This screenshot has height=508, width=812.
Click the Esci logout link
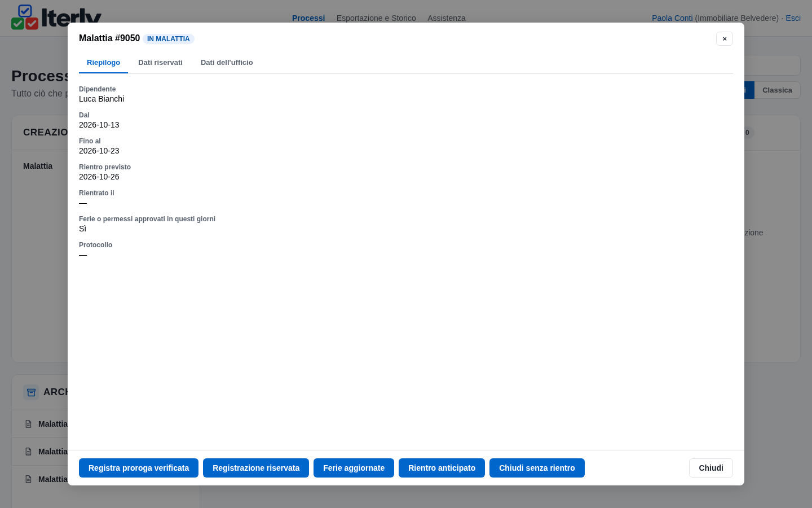793,18
